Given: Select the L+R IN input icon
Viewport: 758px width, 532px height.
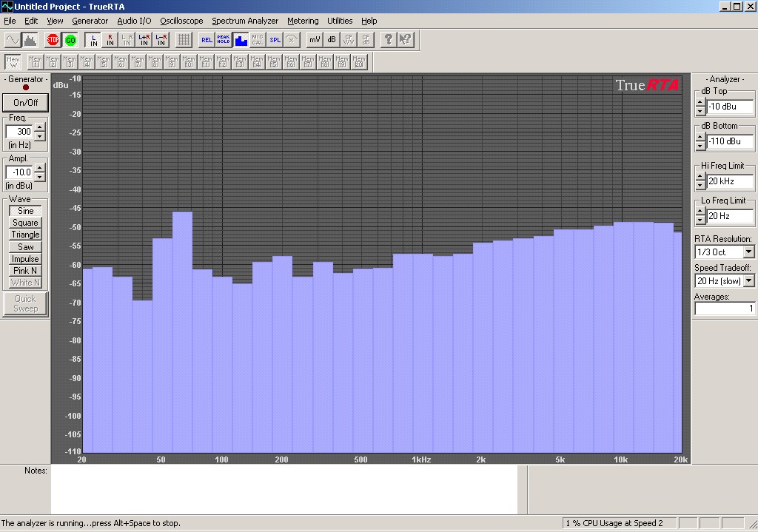Looking at the screenshot, I should click(144, 40).
